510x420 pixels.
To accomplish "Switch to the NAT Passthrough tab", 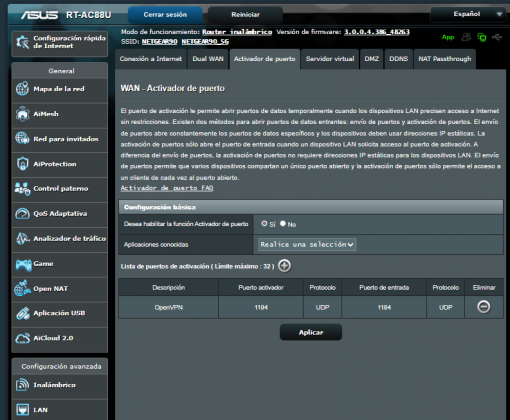I will click(x=445, y=59).
